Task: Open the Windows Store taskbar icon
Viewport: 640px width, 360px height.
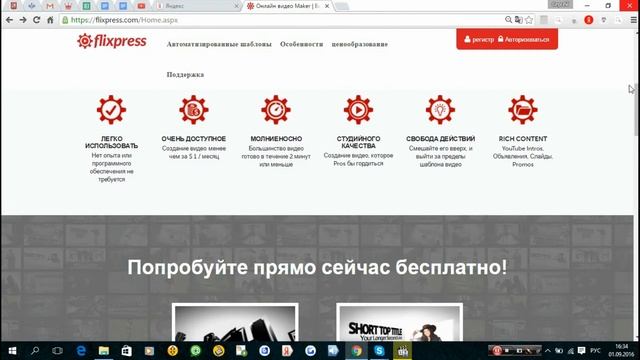Action: [127, 351]
